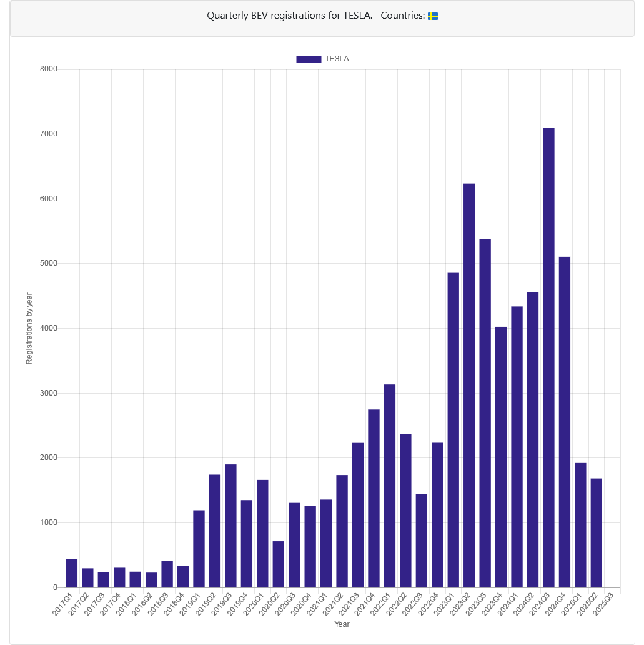
Task: Click the 2025Q1 bar
Action: [580, 525]
